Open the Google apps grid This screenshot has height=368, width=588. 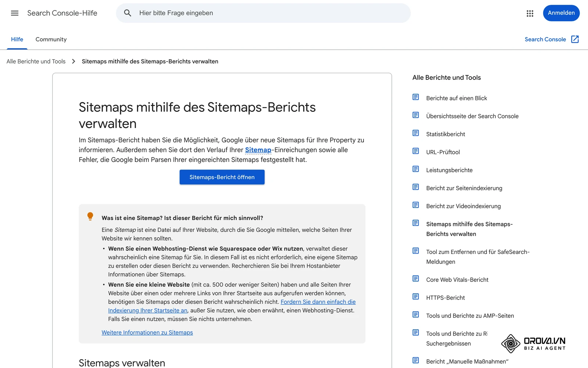tap(530, 13)
